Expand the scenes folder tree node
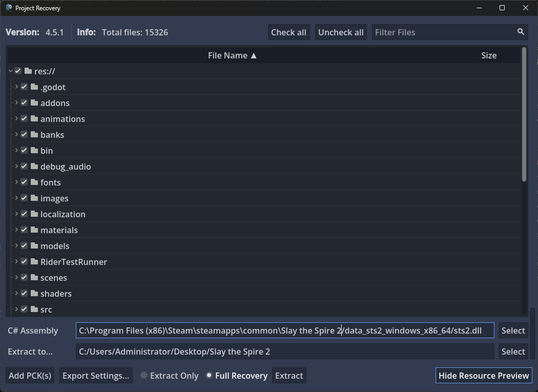The height and width of the screenshot is (392, 538). click(16, 278)
